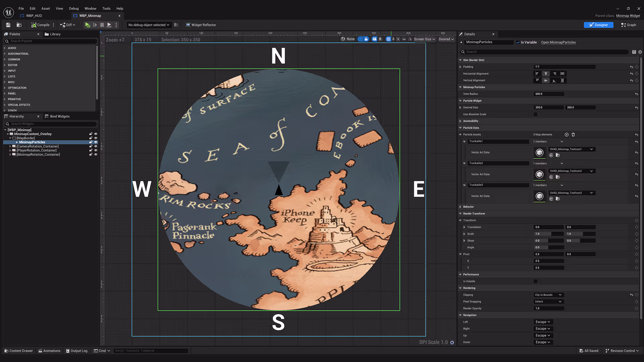This screenshot has height=362, width=644.
Task: Toggle visibility eye for [MapBorder]
Action: pos(96,138)
